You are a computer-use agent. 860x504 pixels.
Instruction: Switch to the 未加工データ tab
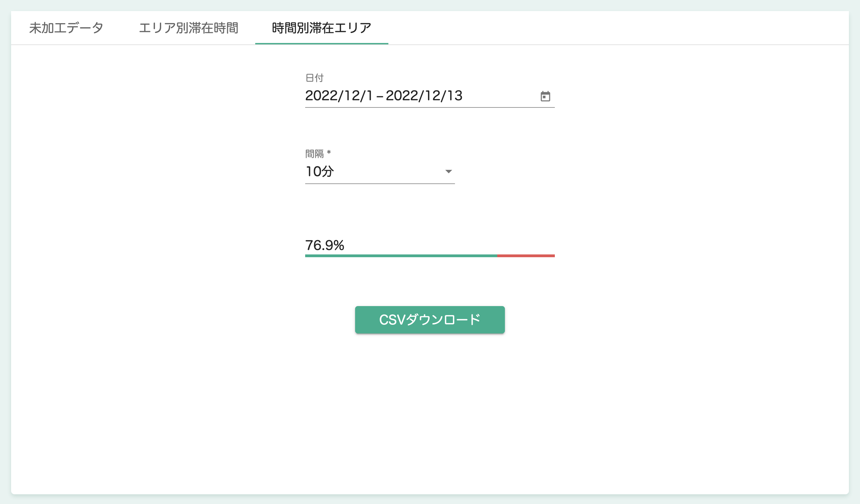[x=66, y=28]
